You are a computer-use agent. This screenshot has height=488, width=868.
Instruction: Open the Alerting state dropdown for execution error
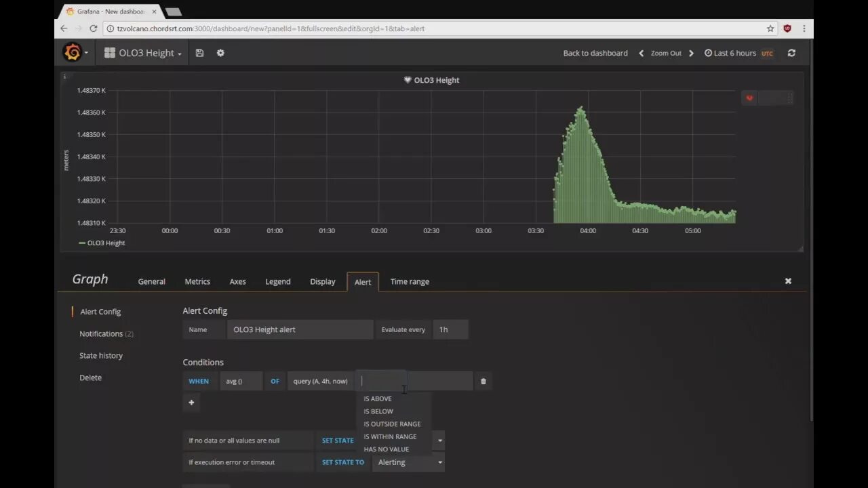[408, 462]
